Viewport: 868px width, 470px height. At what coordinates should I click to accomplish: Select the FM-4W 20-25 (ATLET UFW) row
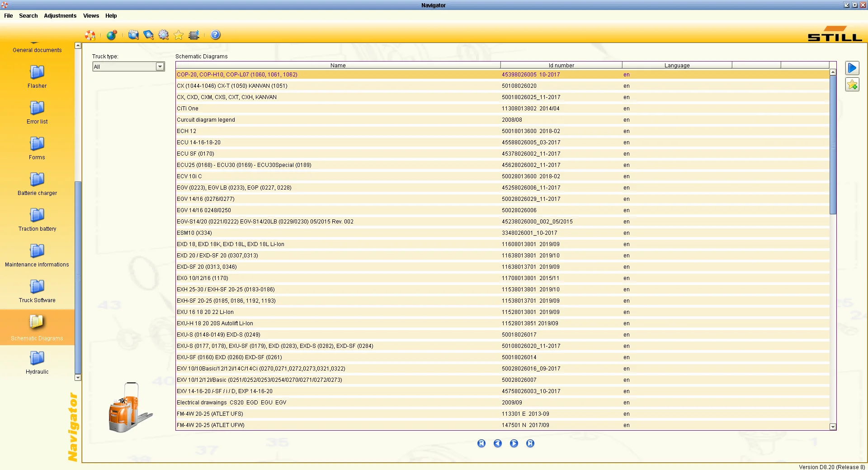(x=503, y=425)
